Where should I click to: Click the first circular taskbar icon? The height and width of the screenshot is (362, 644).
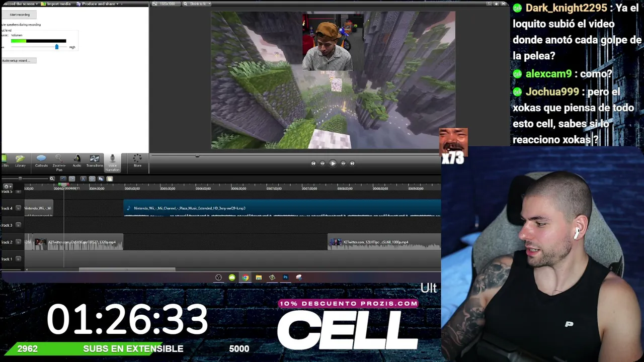(x=218, y=278)
